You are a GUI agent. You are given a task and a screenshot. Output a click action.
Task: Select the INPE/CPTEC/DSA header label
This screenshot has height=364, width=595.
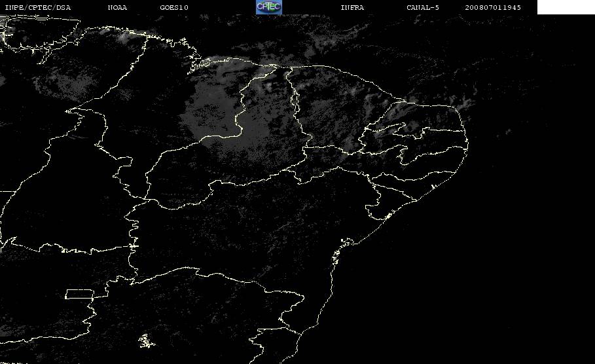click(37, 7)
